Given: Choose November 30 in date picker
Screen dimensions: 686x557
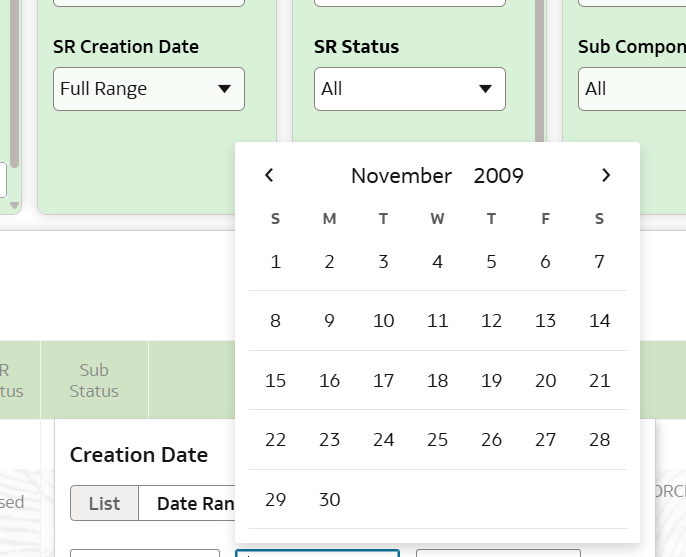Looking at the screenshot, I should 329,499.
